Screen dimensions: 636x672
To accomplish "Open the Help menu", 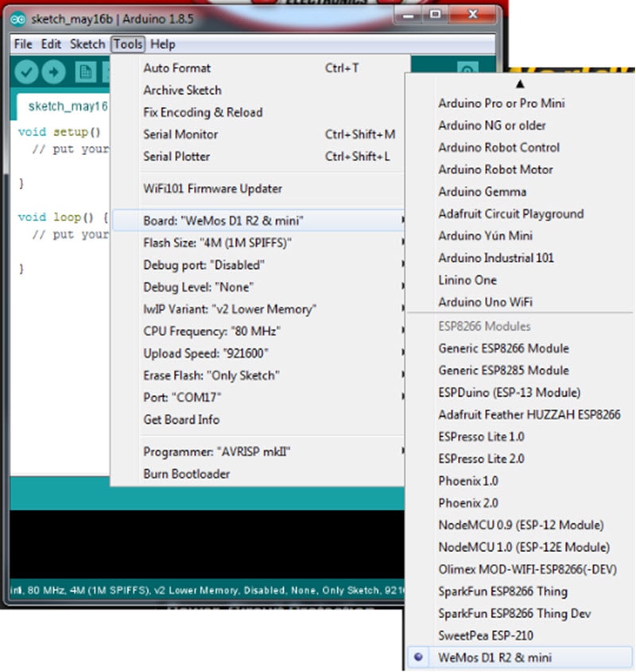I will pos(163,44).
